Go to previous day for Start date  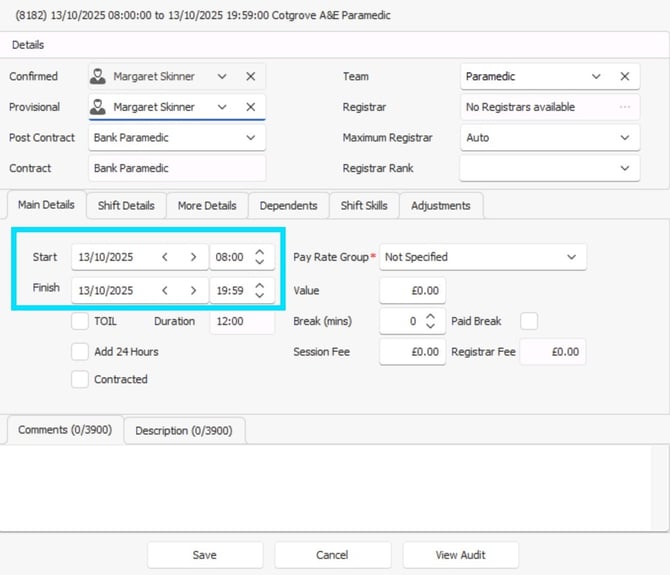166,257
